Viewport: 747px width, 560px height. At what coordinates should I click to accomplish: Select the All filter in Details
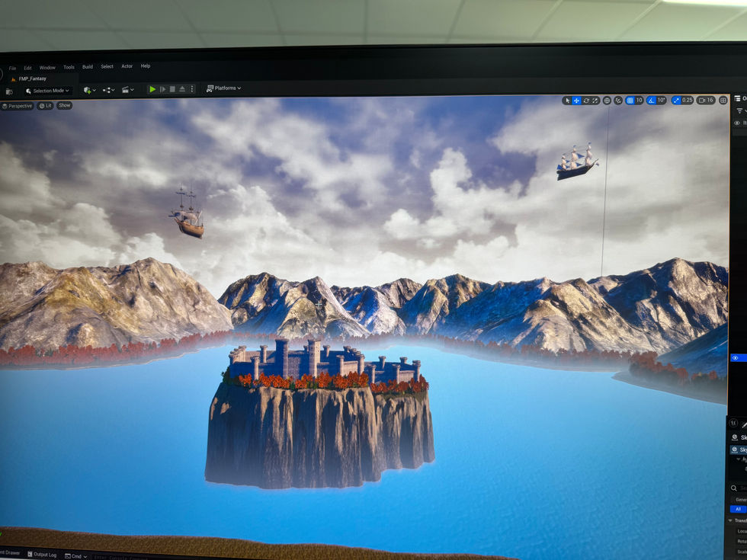coord(739,509)
